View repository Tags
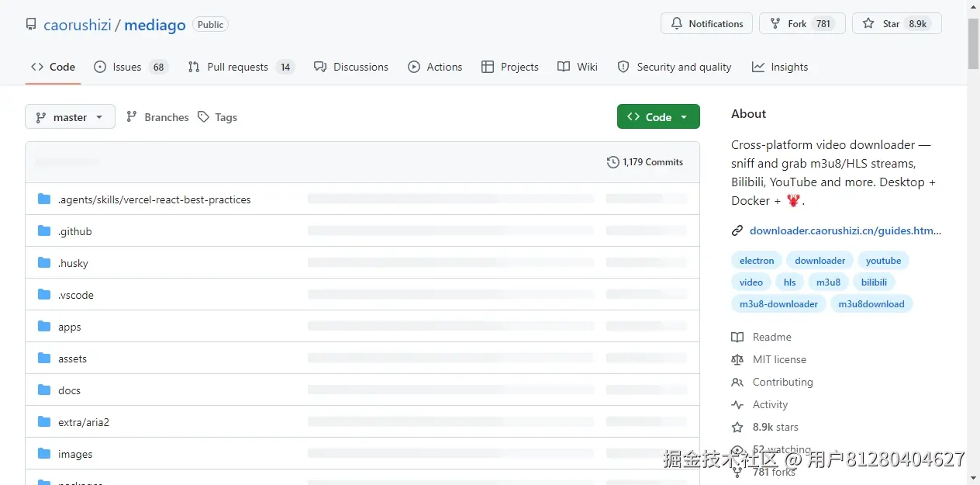 tap(217, 117)
